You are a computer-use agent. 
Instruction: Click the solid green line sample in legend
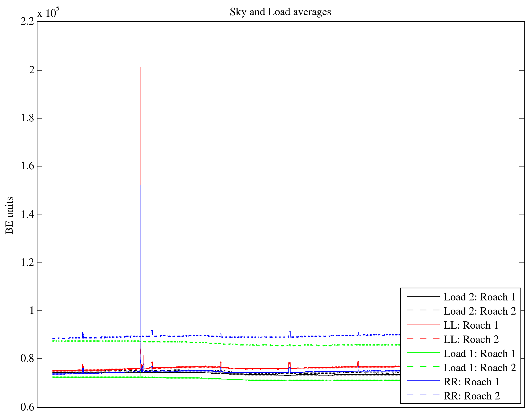pos(423,353)
